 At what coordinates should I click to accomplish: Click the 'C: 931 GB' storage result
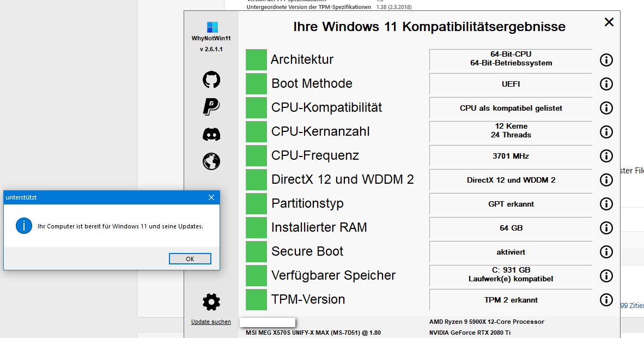point(511,275)
